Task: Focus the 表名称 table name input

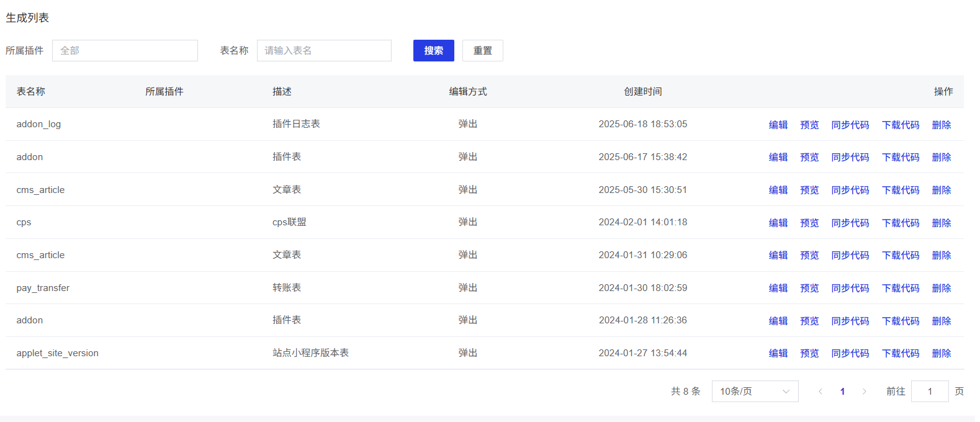Action: [x=324, y=51]
